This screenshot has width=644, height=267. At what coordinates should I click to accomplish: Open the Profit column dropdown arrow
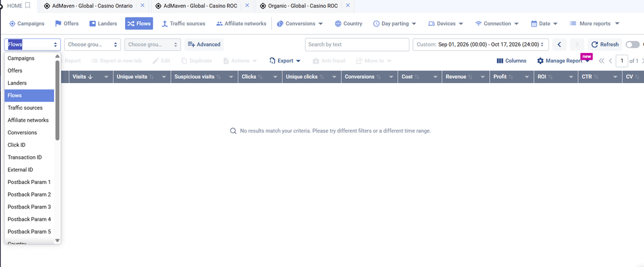coord(528,77)
